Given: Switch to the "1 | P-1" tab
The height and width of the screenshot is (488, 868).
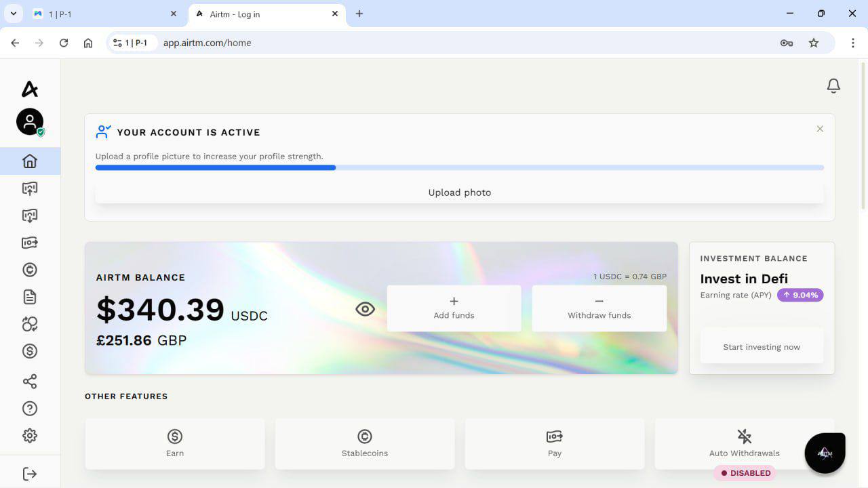Looking at the screenshot, I should pyautogui.click(x=105, y=14).
